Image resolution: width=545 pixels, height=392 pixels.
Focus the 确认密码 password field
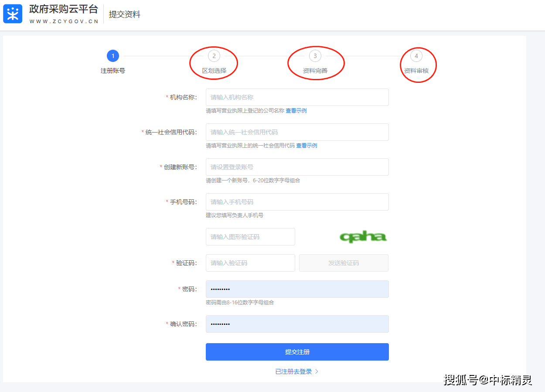[x=297, y=324]
